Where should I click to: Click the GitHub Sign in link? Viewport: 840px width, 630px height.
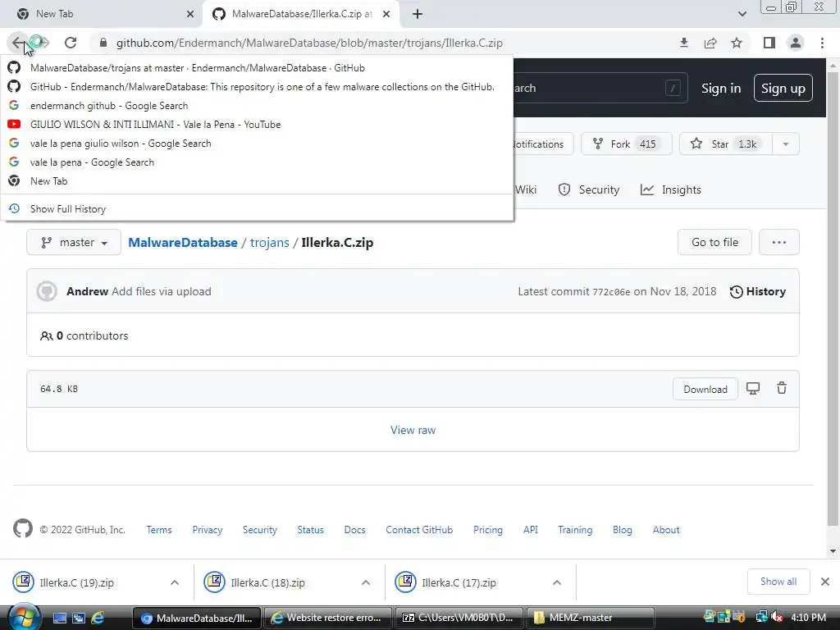point(721,89)
